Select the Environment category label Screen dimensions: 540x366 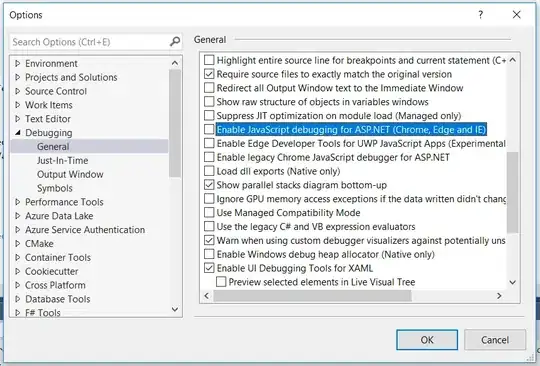[51, 63]
